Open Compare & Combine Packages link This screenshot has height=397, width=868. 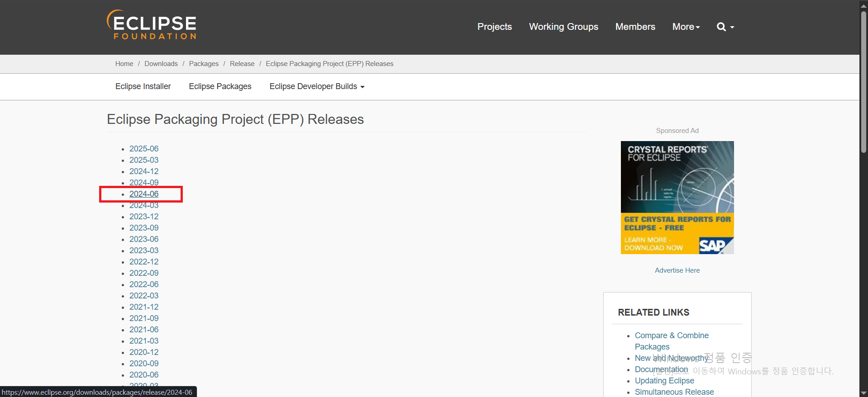coord(672,341)
